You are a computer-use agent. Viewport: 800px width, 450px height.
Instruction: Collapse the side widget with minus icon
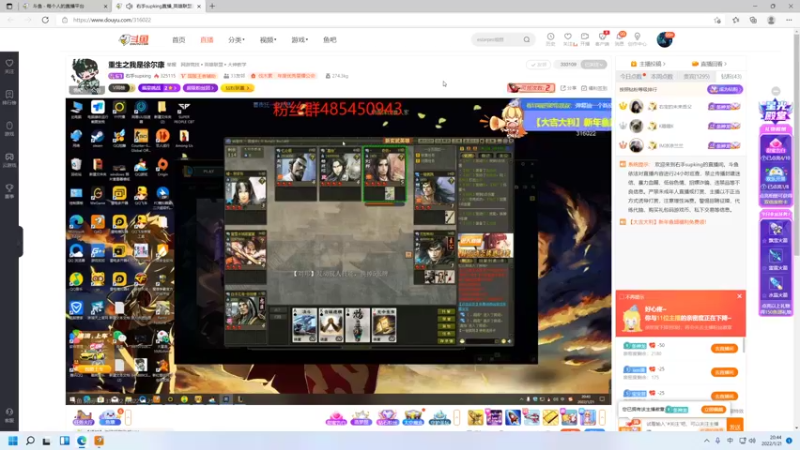click(776, 91)
